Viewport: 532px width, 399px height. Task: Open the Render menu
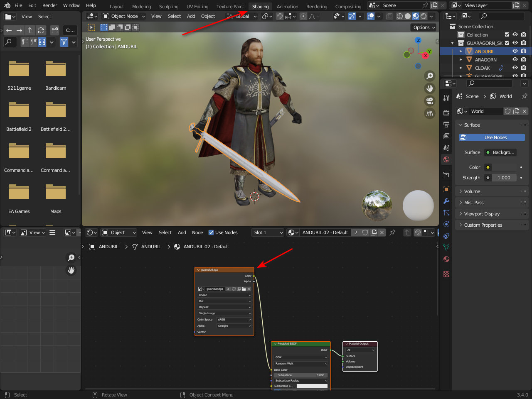tap(50, 5)
